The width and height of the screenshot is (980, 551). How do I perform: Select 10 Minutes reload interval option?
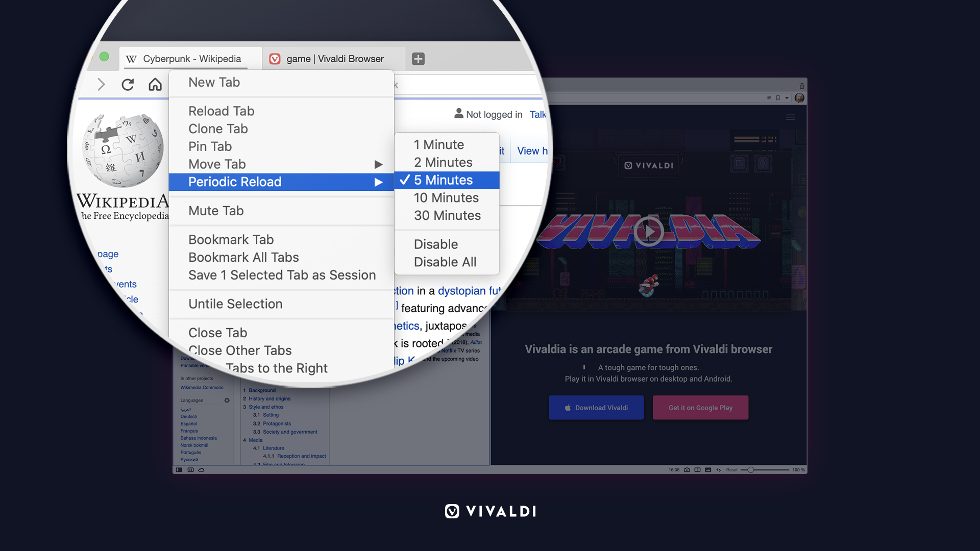(x=446, y=197)
